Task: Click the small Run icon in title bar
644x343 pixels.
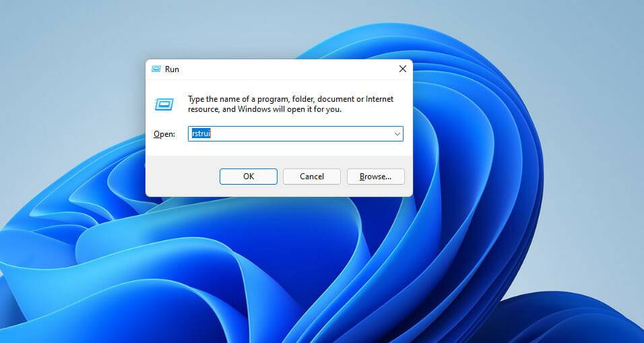Action: point(156,69)
